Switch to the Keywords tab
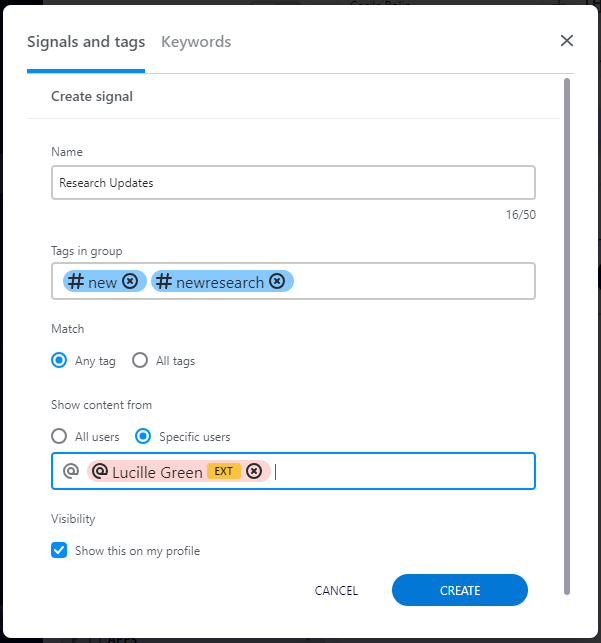Image resolution: width=601 pixels, height=643 pixels. coord(196,42)
